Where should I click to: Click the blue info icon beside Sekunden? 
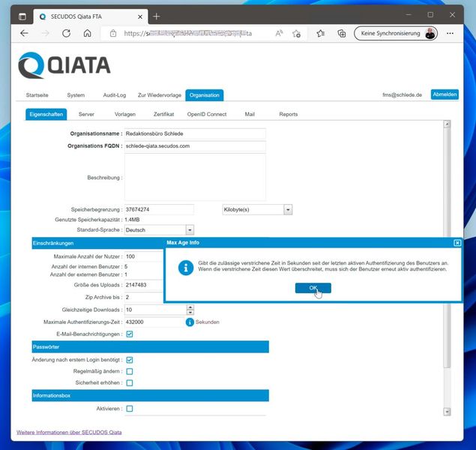[190, 322]
